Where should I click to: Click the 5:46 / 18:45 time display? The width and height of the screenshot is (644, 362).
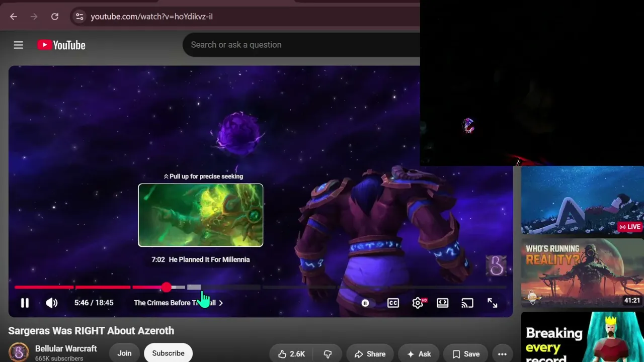94,303
